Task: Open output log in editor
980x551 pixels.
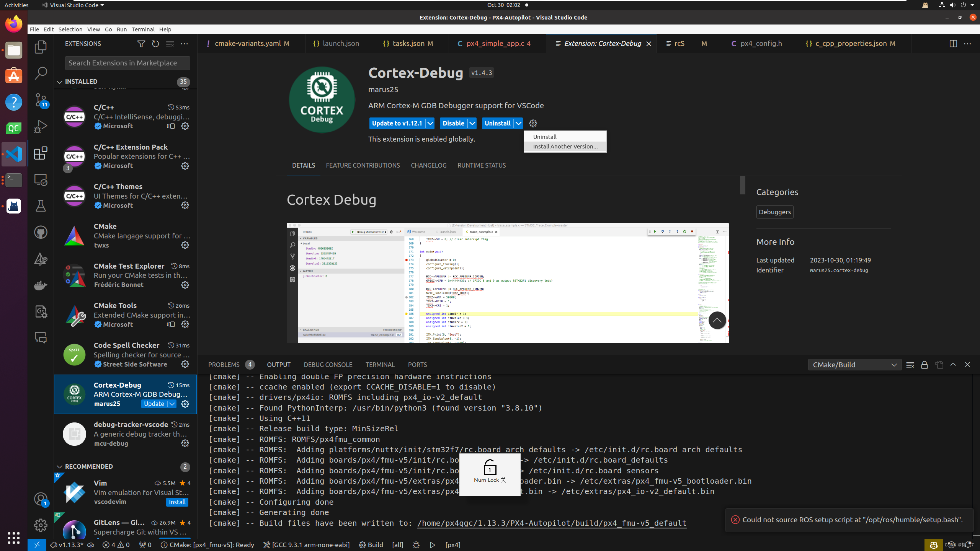Action: click(x=939, y=365)
